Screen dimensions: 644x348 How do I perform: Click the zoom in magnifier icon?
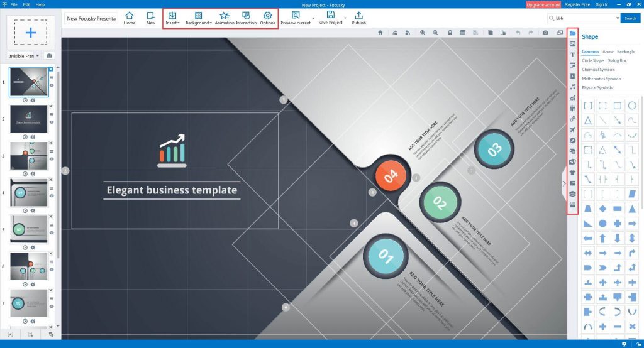pos(422,33)
